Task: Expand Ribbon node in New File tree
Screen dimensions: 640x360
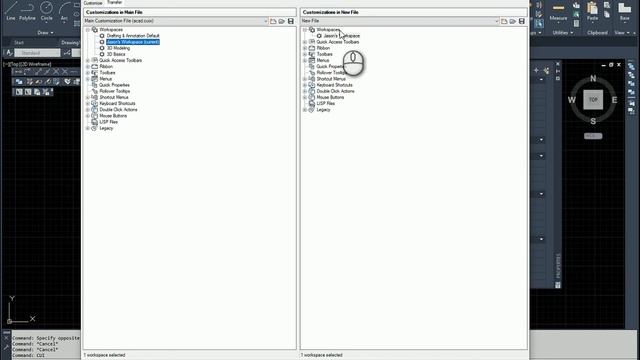Action: (x=305, y=48)
